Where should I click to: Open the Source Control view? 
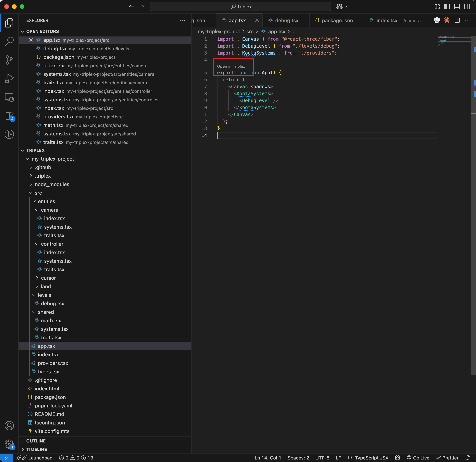point(9,60)
